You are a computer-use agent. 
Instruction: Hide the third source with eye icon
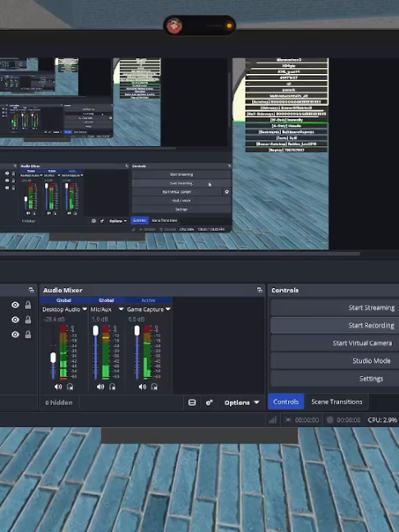pos(16,334)
